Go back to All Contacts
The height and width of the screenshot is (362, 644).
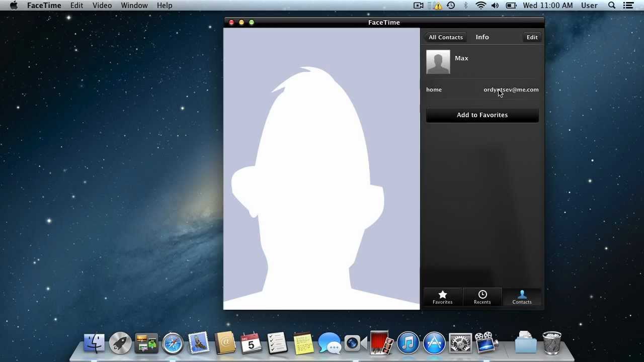click(445, 37)
